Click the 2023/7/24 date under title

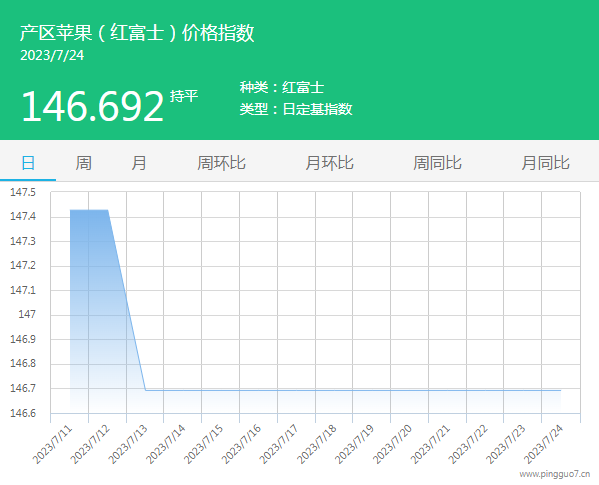[52, 55]
